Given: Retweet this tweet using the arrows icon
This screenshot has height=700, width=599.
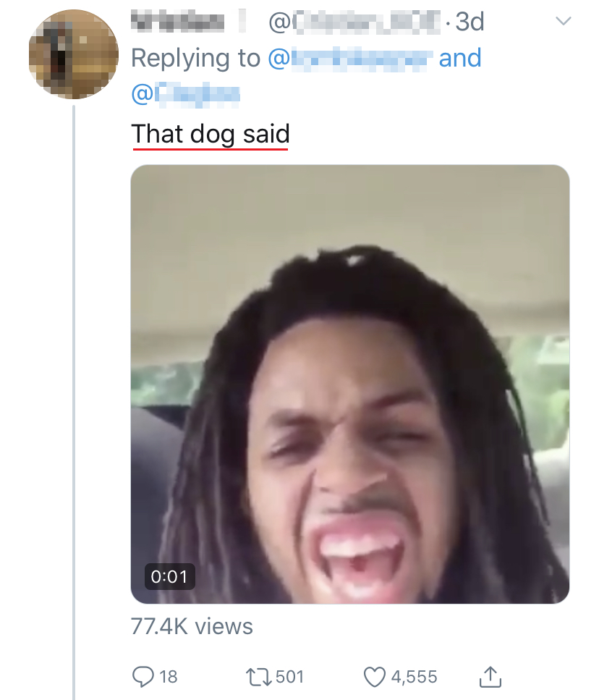Looking at the screenshot, I should [259, 677].
